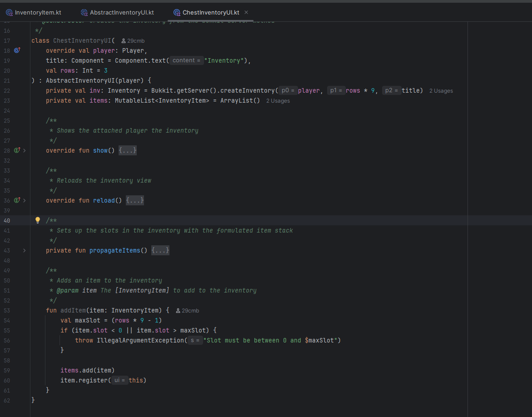This screenshot has width=532, height=417.
Task: Click the yellow lightbulb quick-fix icon
Action: pyautogui.click(x=38, y=220)
